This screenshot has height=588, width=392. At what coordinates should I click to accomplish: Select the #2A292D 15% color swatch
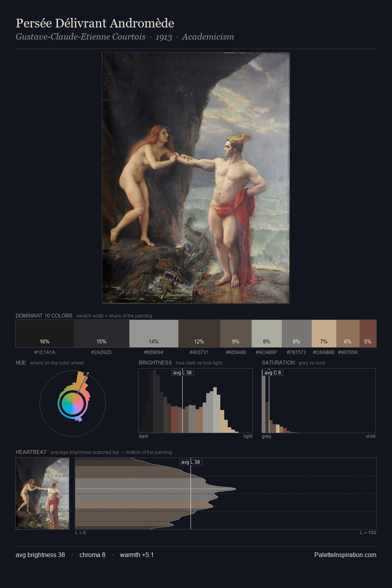tap(102, 334)
